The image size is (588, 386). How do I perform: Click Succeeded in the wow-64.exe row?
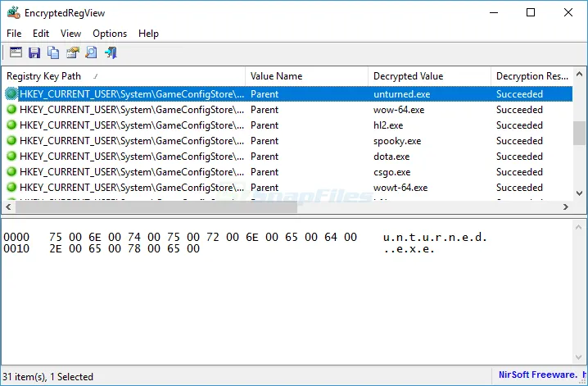coord(520,110)
